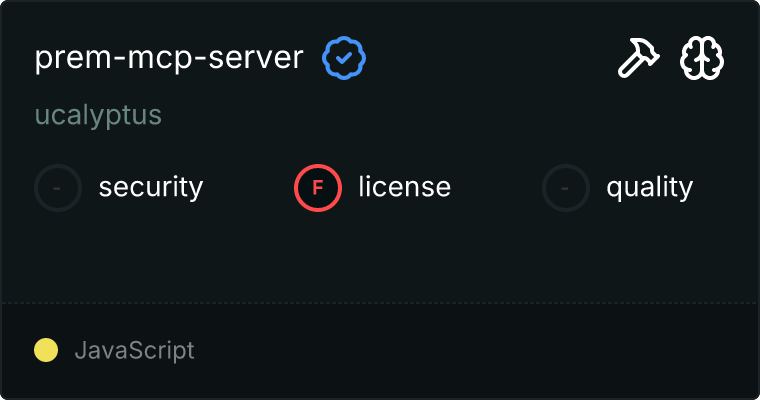
Task: Click the brain icon
Action: pos(702,60)
